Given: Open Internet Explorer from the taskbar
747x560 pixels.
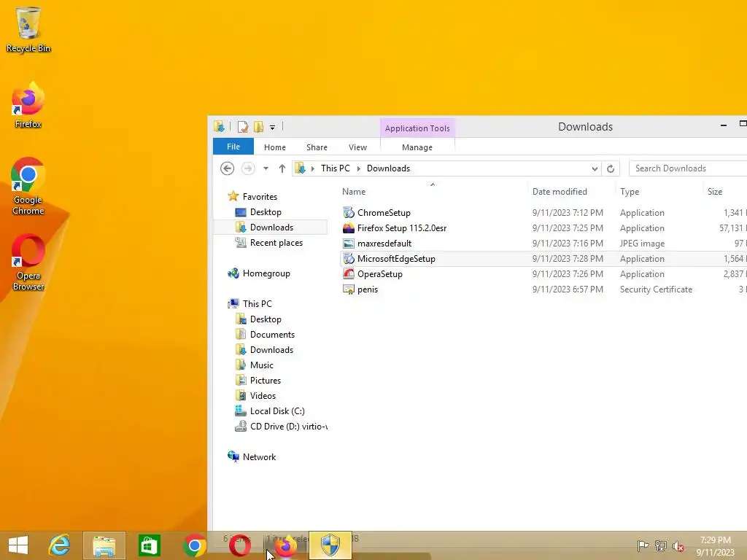Looking at the screenshot, I should (60, 545).
